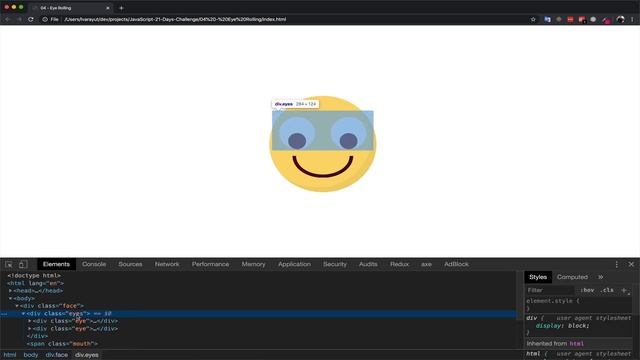Viewport: 640px width, 360px height.
Task: Switch to the Network tab
Action: 167,264
